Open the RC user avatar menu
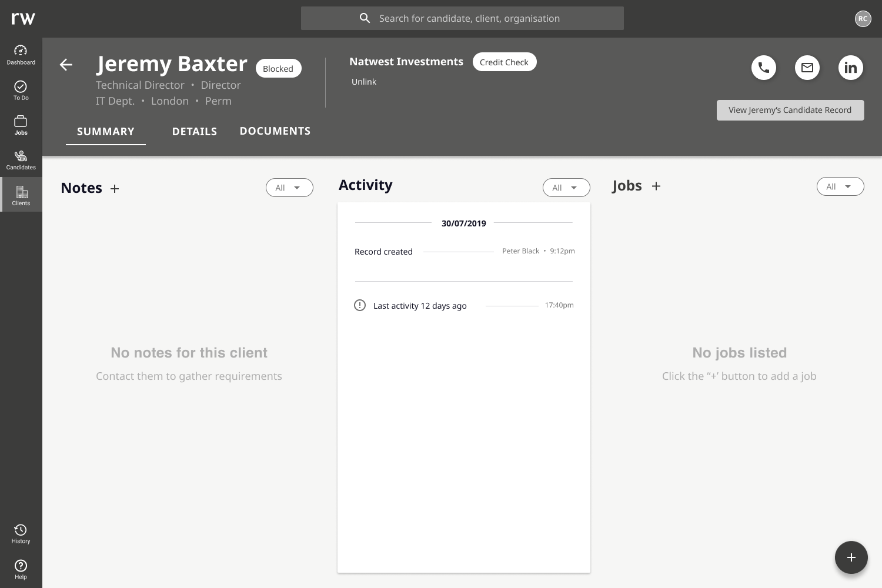882x588 pixels. (863, 19)
